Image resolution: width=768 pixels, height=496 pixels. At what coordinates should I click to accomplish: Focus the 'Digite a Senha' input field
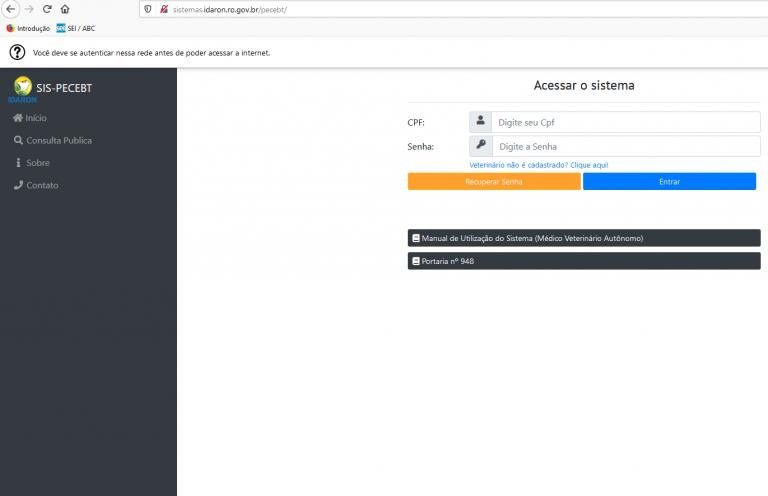pos(626,146)
